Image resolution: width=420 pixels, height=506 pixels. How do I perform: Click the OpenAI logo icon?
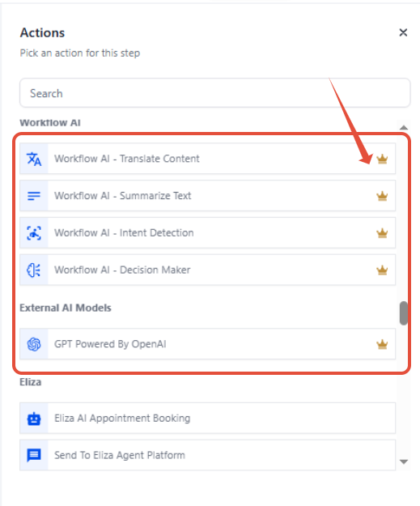coord(34,344)
